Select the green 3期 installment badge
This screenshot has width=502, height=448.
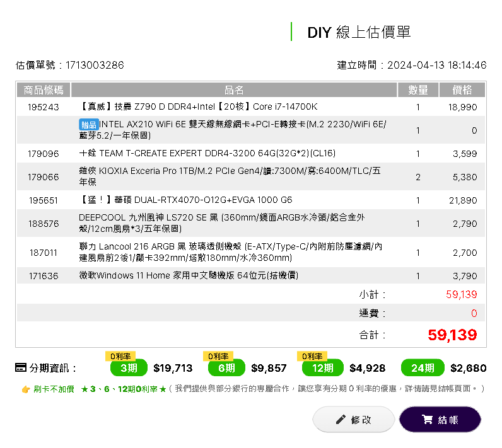tap(129, 368)
